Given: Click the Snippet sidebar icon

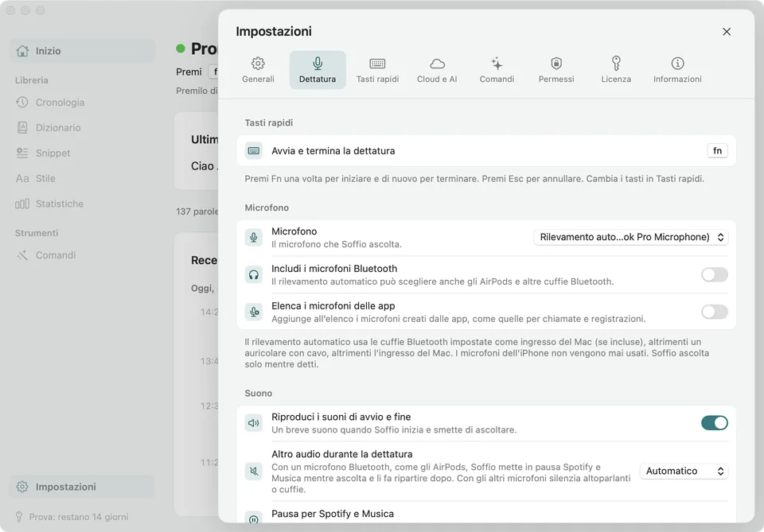Looking at the screenshot, I should pyautogui.click(x=22, y=153).
